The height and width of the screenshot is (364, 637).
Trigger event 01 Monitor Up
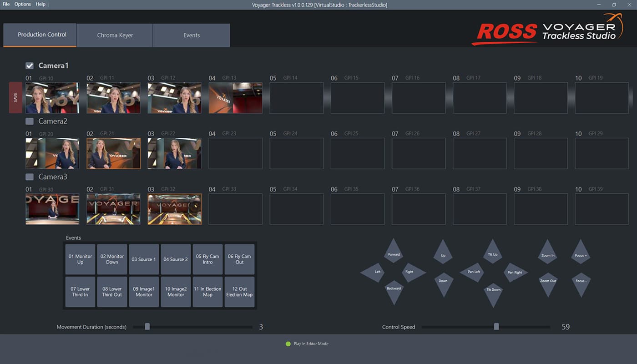click(80, 259)
